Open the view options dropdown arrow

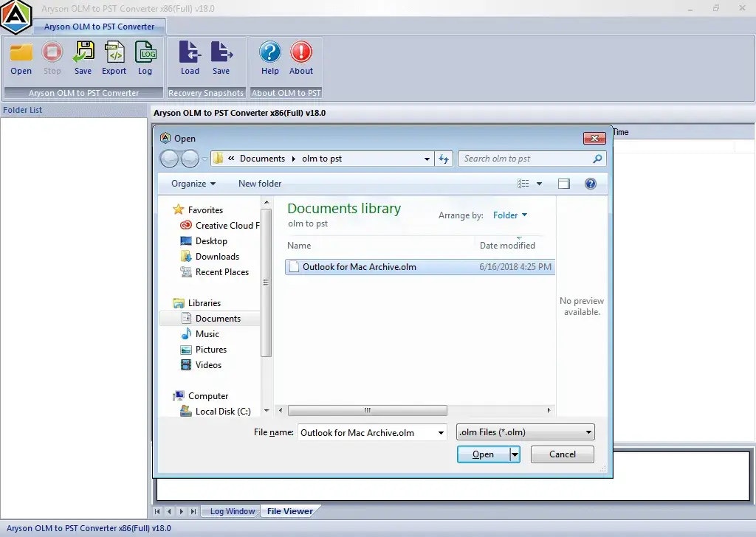click(x=539, y=184)
